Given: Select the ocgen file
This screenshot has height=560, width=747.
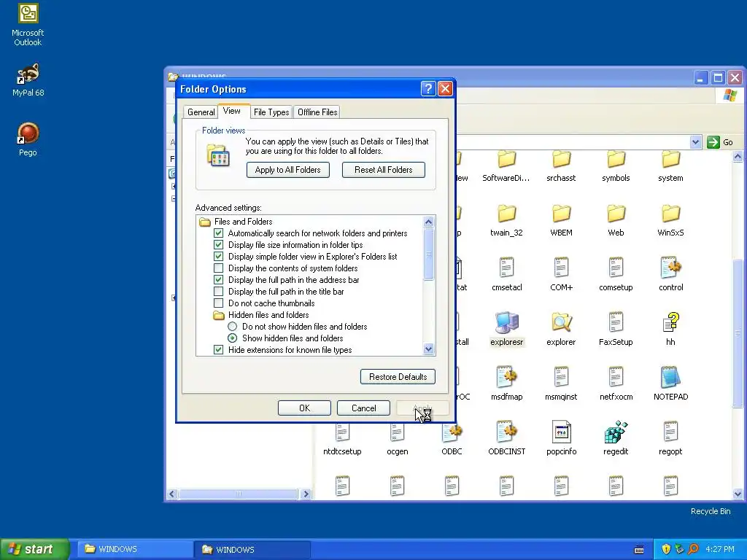Looking at the screenshot, I should 397,439.
